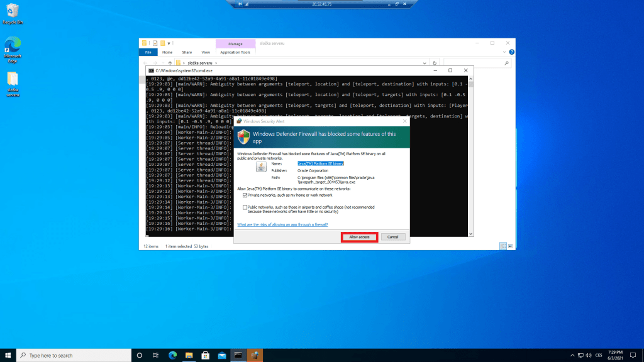
Task: Open File Explorer from the taskbar
Action: click(189, 356)
